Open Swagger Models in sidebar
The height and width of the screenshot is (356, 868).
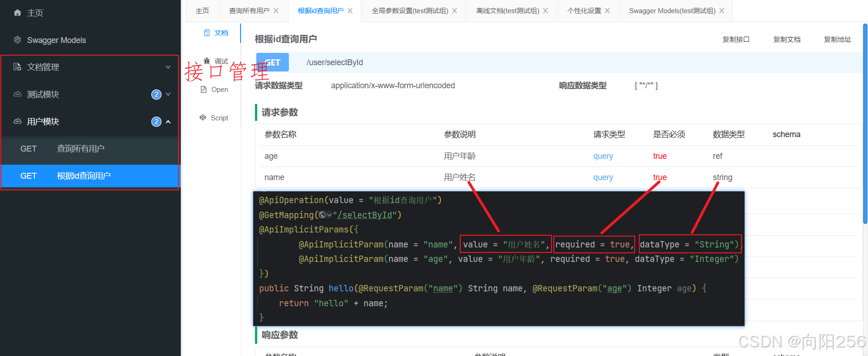tap(90, 40)
